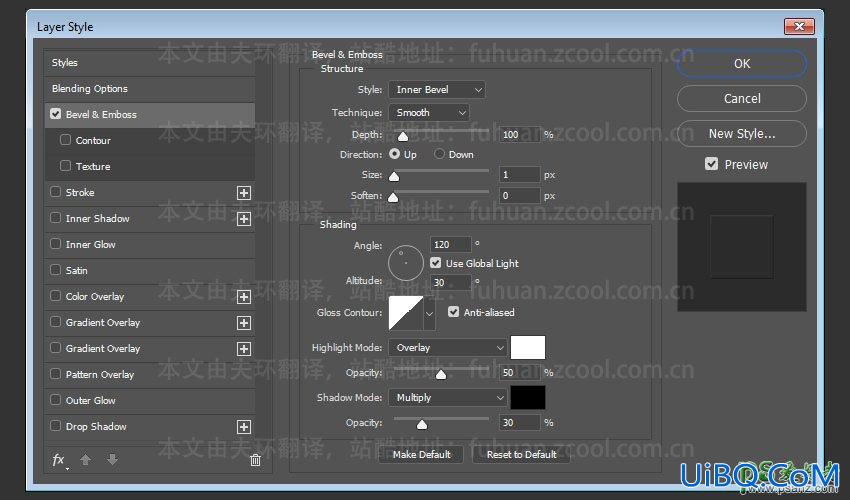Open the Technique dropdown showing Smooth

pyautogui.click(x=429, y=113)
